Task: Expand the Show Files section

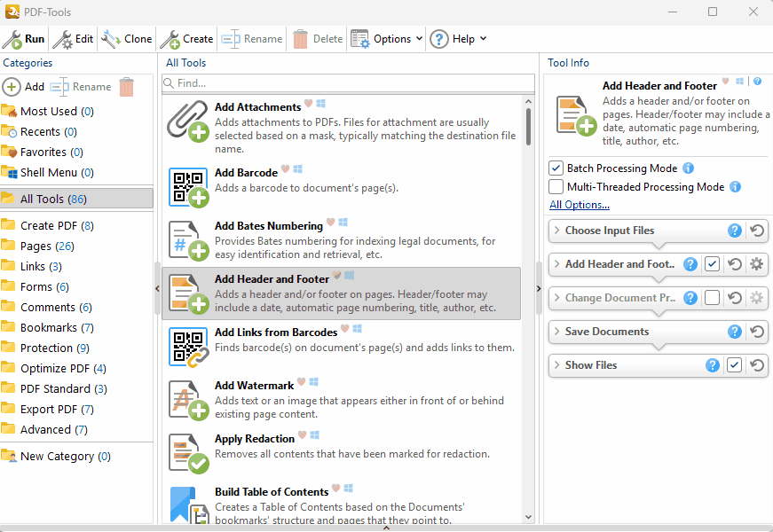Action: click(556, 365)
